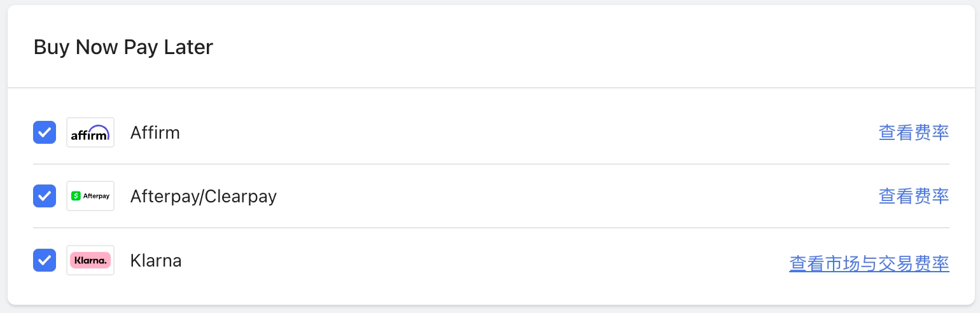Uncheck the Afterpay/Clearpay checkbox
The image size is (980, 313).
pyautogui.click(x=45, y=196)
